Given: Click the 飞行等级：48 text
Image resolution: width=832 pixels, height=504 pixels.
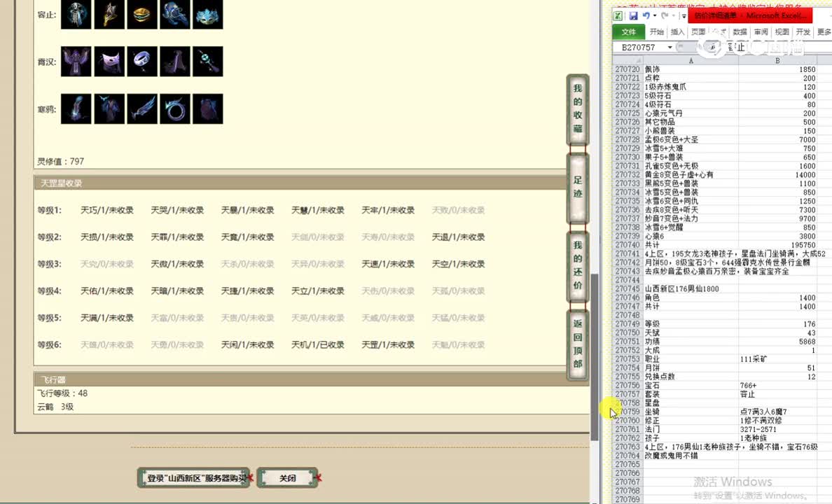Looking at the screenshot, I should (62, 393).
